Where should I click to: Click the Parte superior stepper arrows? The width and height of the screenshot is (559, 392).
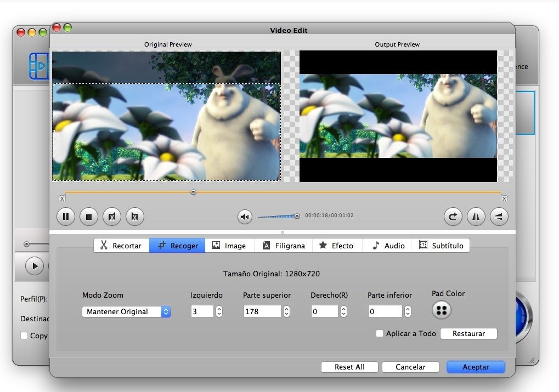(286, 311)
